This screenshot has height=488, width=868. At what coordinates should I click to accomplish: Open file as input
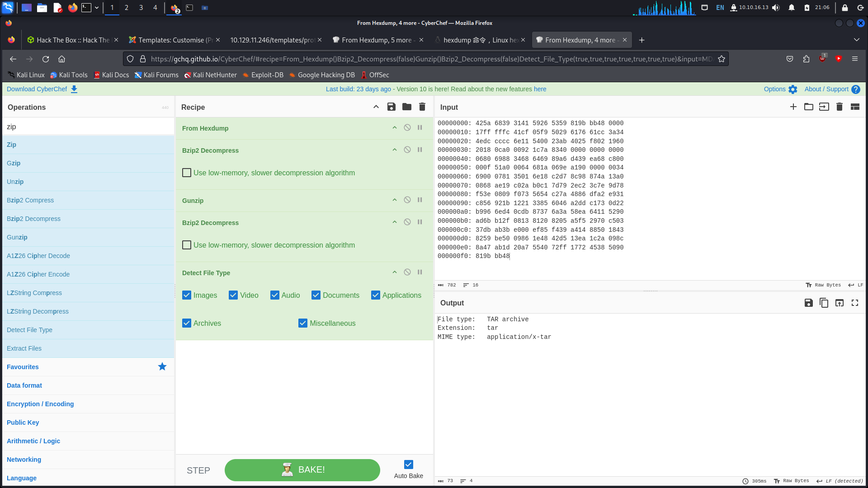pos(824,107)
